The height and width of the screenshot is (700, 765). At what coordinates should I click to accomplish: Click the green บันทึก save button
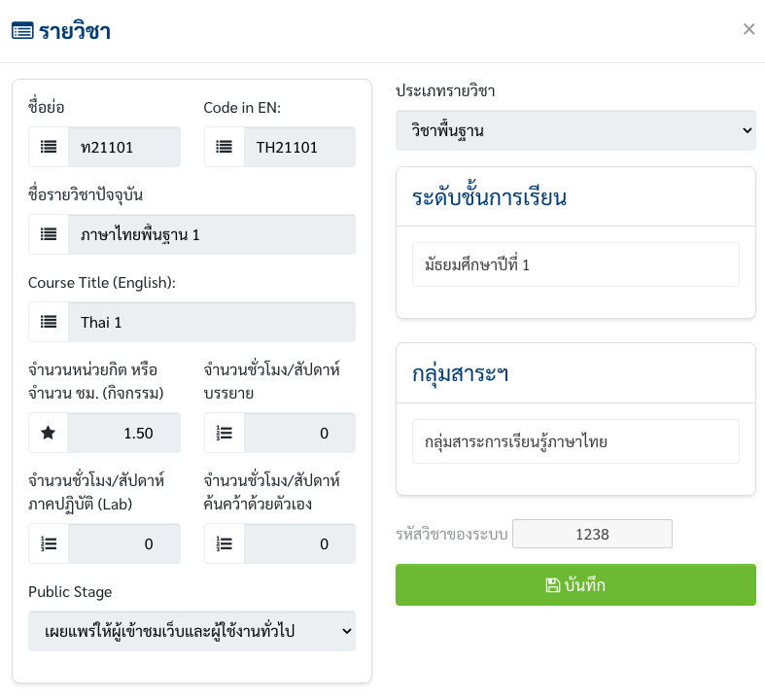click(575, 585)
